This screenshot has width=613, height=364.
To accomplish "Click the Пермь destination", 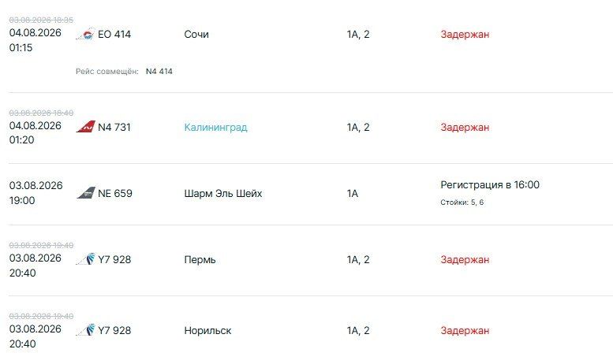I will pyautogui.click(x=200, y=260).
